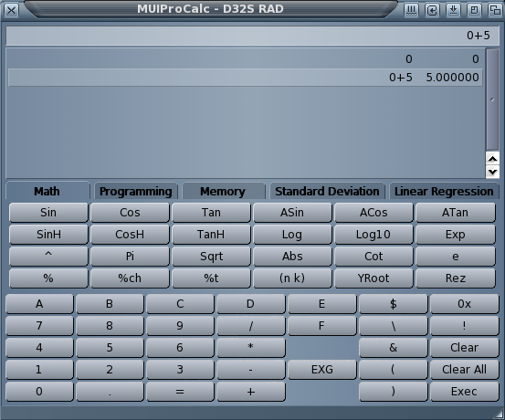
Task: Click the (n k) binomial button
Action: (x=292, y=278)
